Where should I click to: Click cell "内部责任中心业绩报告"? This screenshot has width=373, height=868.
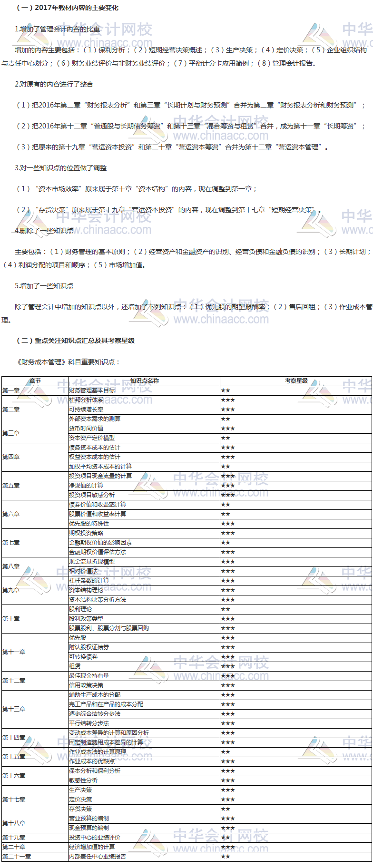144,857
